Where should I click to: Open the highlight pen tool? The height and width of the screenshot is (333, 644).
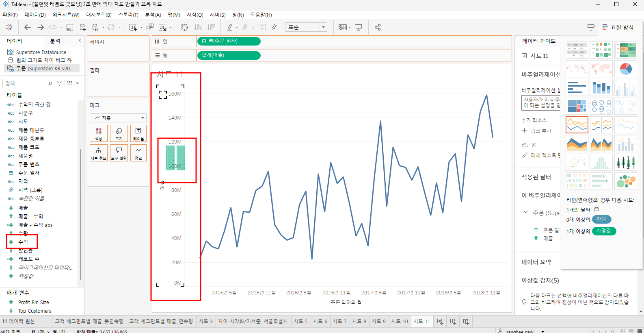click(x=230, y=27)
